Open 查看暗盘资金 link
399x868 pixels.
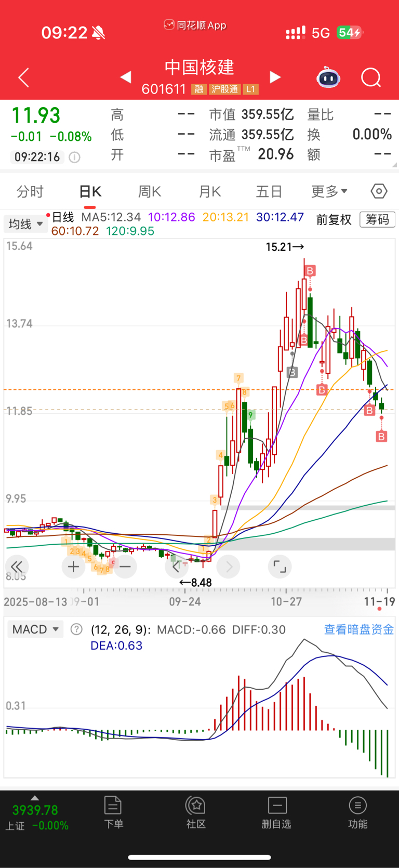click(x=359, y=629)
